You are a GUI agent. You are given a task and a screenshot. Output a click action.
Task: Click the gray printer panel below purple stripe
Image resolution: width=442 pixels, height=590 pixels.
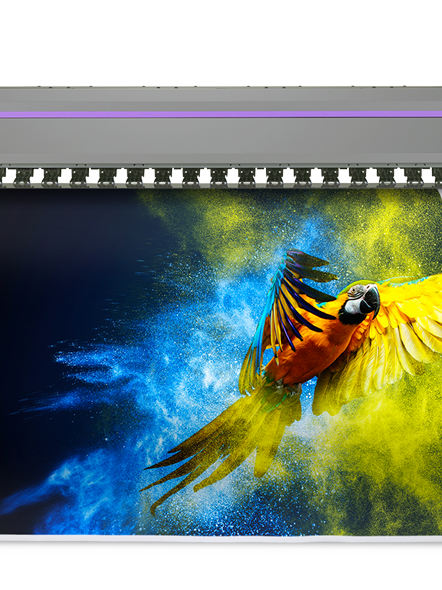(221, 140)
